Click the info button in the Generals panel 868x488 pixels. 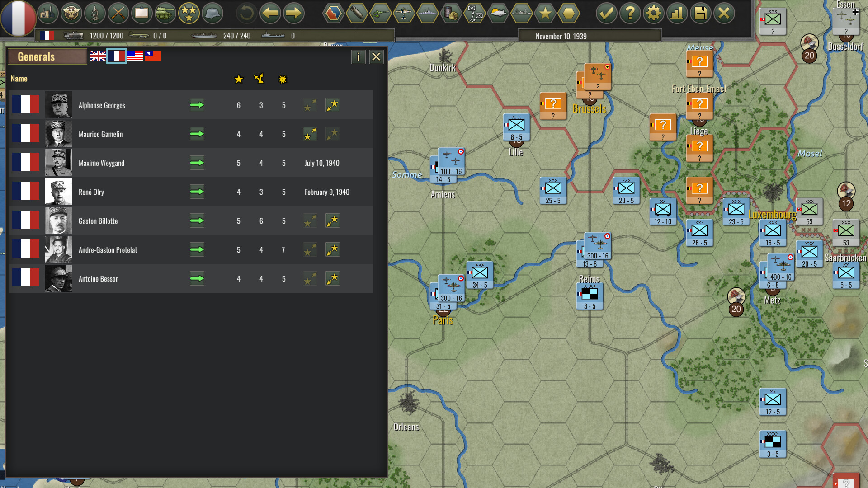[358, 57]
